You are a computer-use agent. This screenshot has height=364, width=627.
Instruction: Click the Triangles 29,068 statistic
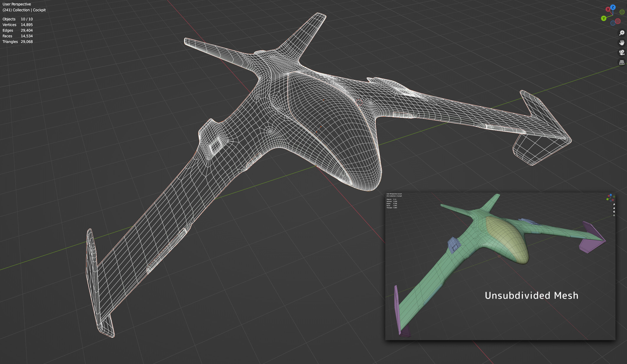18,42
